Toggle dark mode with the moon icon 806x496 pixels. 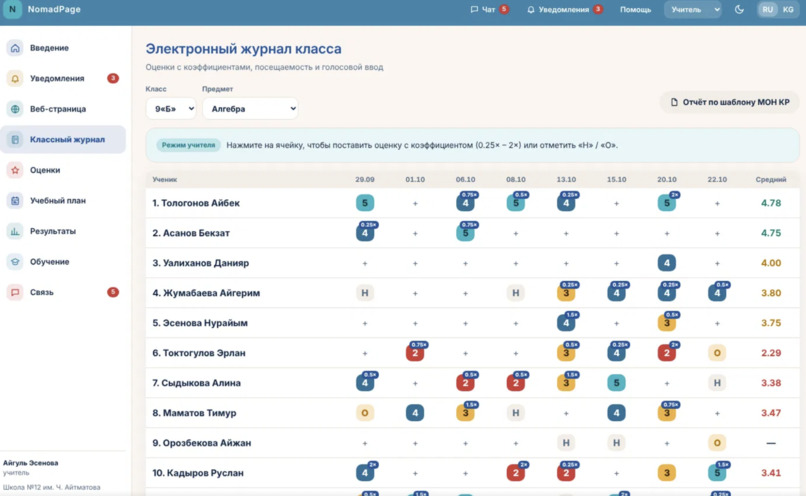(x=739, y=9)
